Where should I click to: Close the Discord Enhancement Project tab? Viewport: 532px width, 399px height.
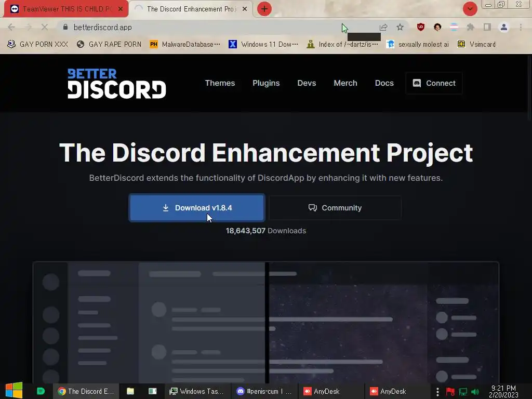(245, 9)
